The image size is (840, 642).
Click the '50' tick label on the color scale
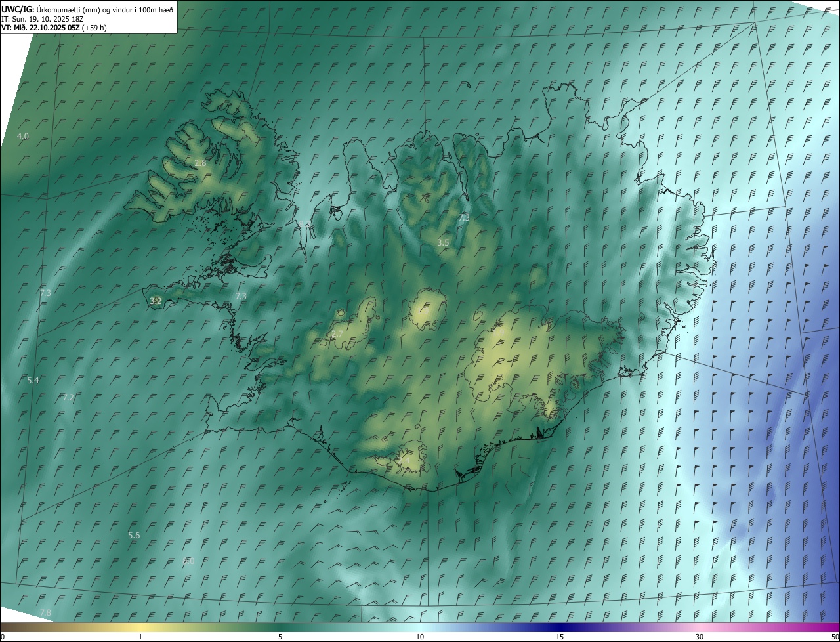click(x=835, y=637)
